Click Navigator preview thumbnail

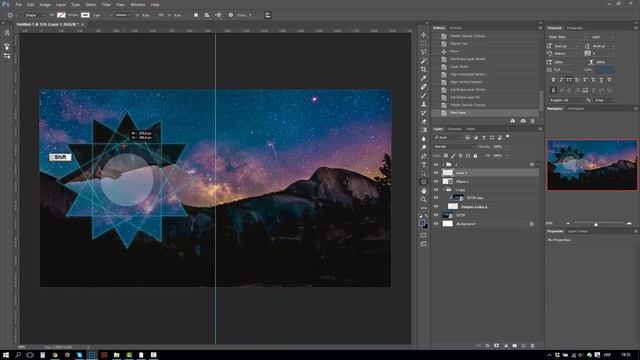point(592,165)
